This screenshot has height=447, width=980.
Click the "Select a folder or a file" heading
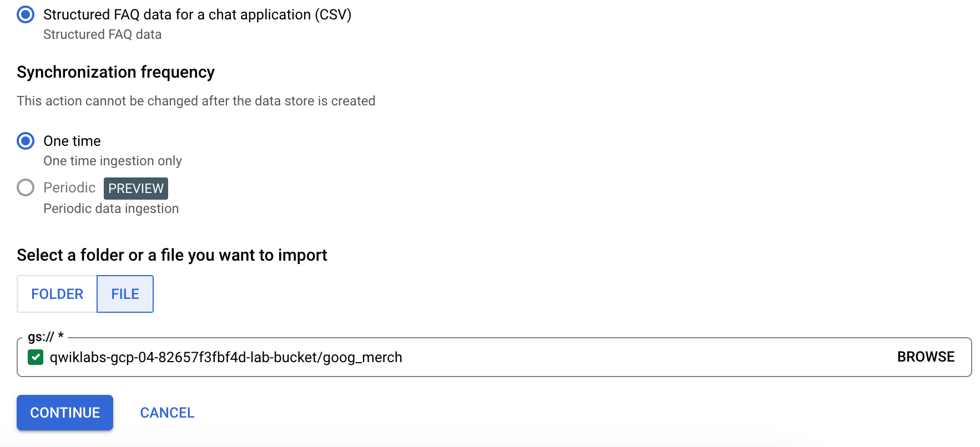(x=171, y=255)
